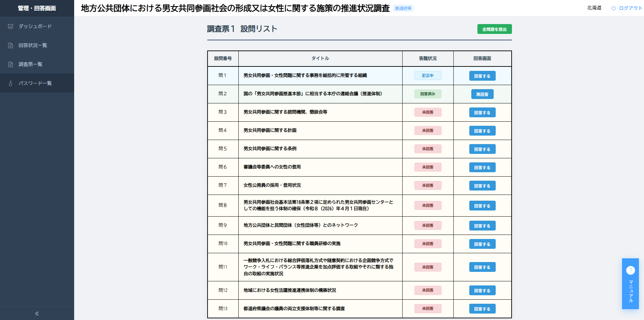The width and height of the screenshot is (644, 320).
Task: Open パスワード一覧 menu item
Action: point(37,83)
